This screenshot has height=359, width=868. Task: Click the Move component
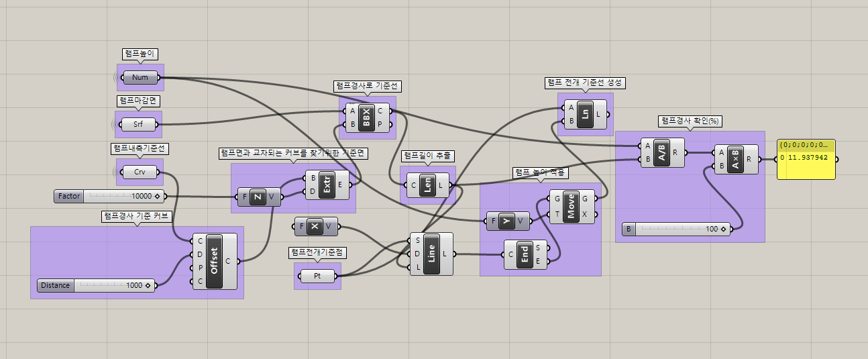[571, 206]
